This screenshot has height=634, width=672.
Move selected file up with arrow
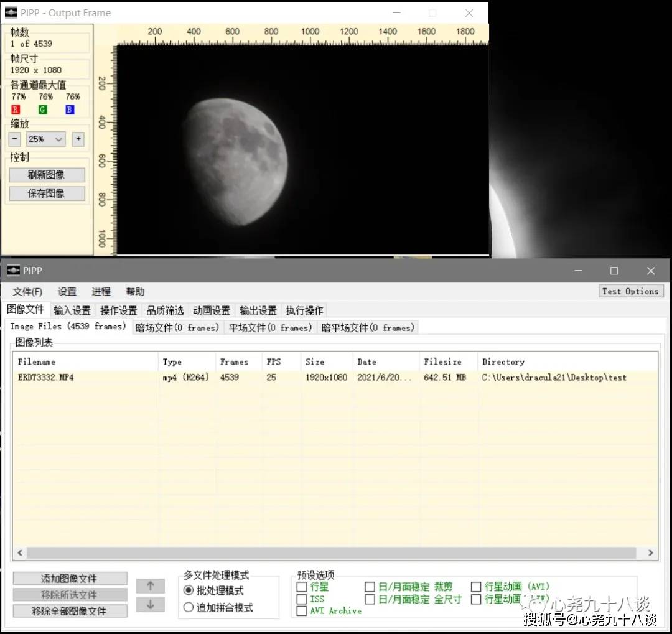pos(151,586)
